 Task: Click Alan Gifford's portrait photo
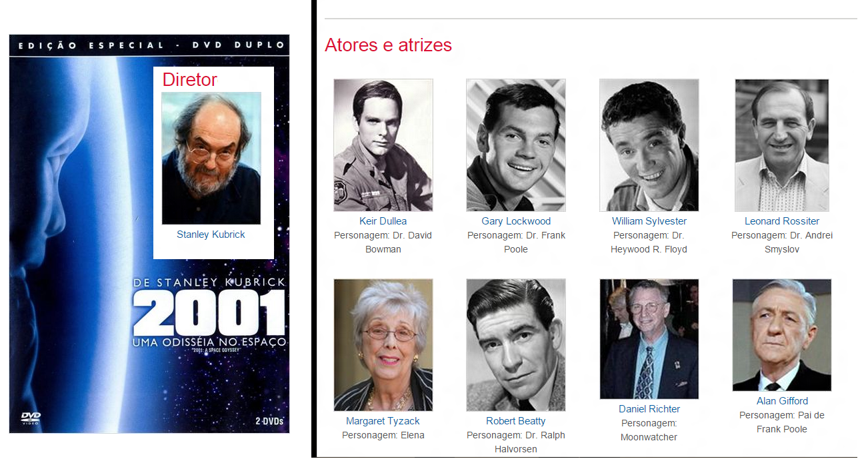[782, 335]
